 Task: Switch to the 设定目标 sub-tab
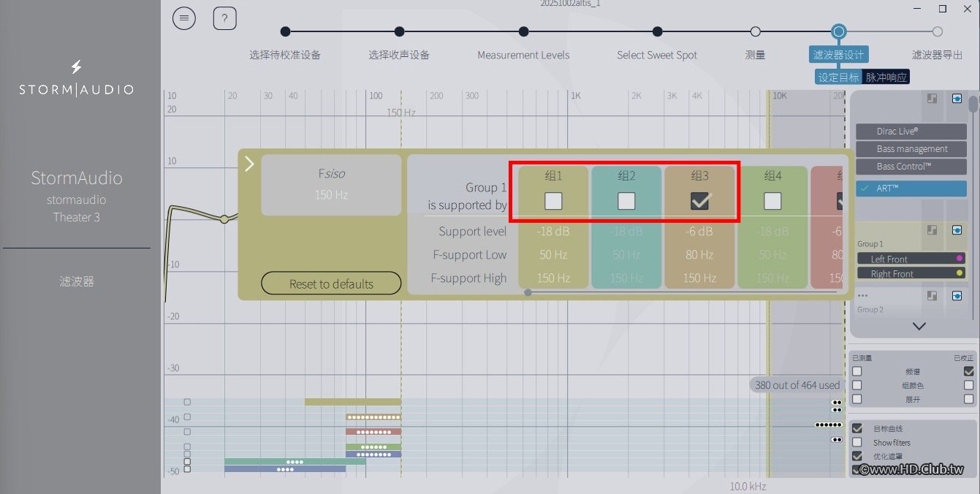pyautogui.click(x=838, y=77)
